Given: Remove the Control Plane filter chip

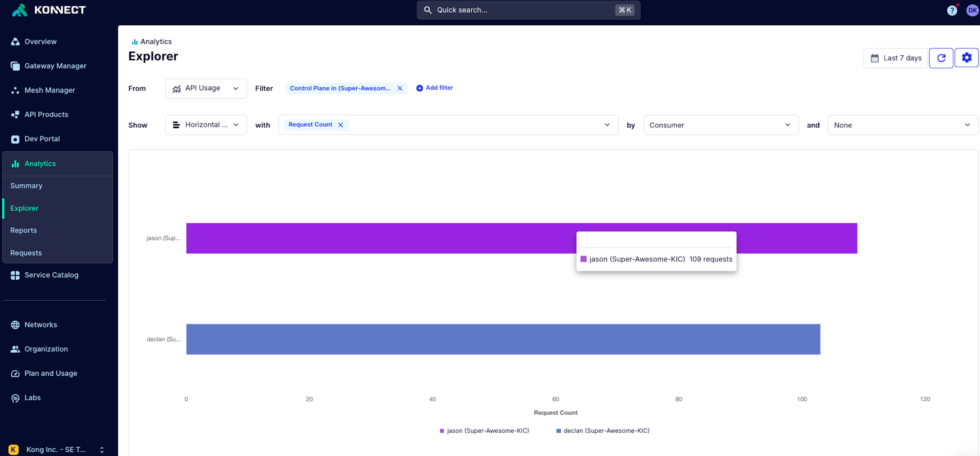Looking at the screenshot, I should pyautogui.click(x=400, y=88).
